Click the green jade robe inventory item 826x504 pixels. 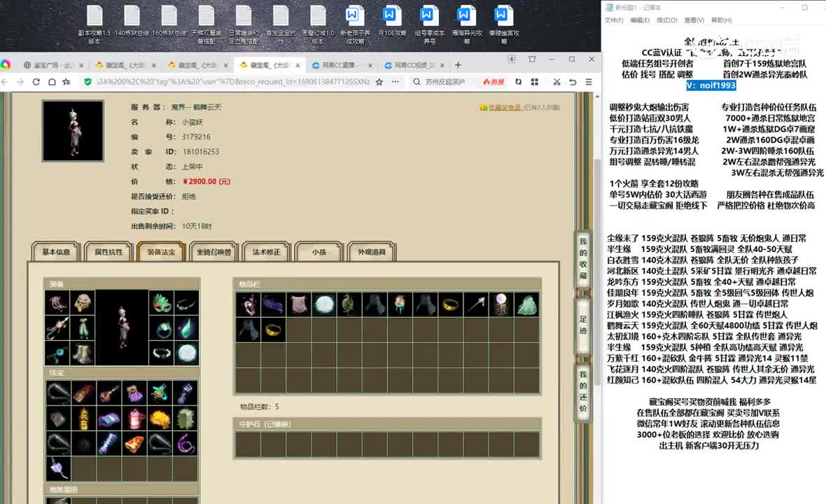[526, 305]
